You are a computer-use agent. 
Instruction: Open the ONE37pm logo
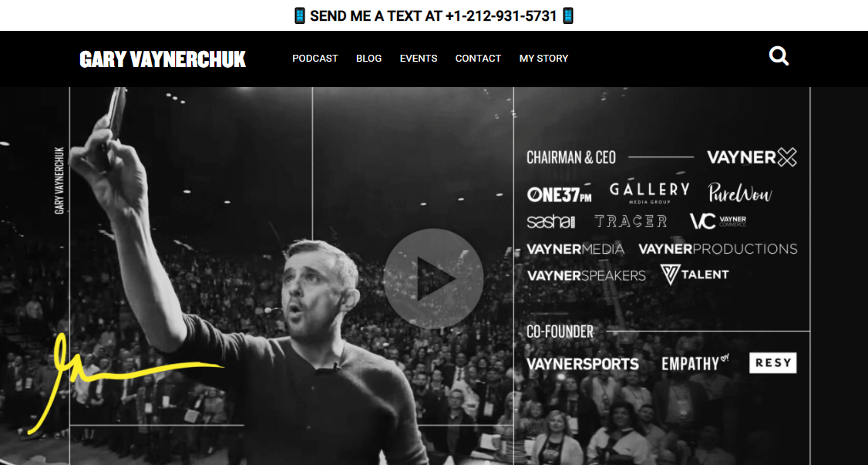(559, 194)
